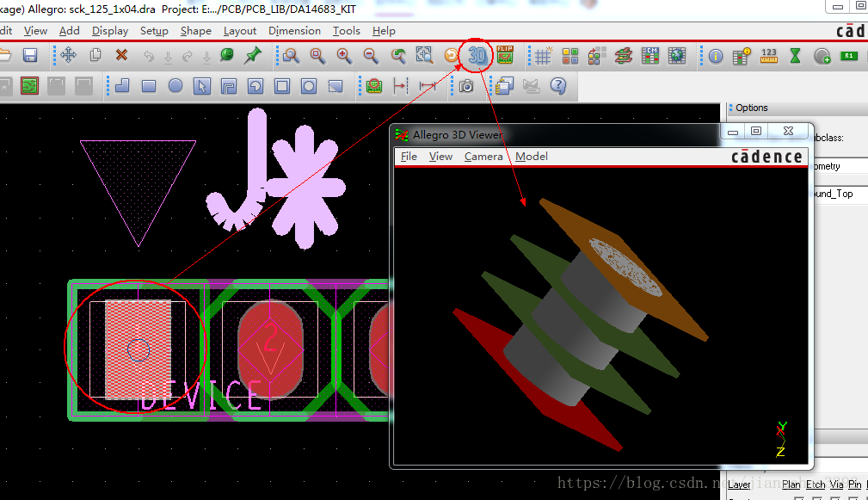This screenshot has height=500, width=868.
Task: Click the green board etch-edit icon
Action: tap(29, 86)
